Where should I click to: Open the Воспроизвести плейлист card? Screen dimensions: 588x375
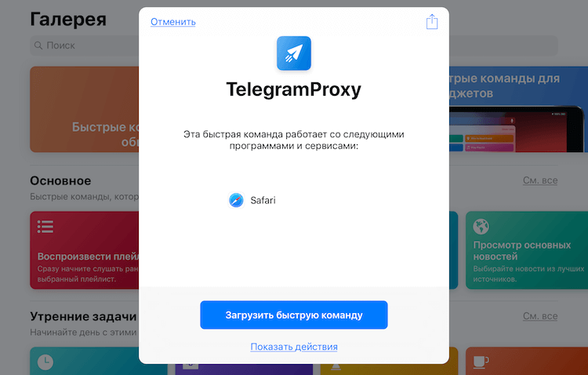tap(85, 250)
